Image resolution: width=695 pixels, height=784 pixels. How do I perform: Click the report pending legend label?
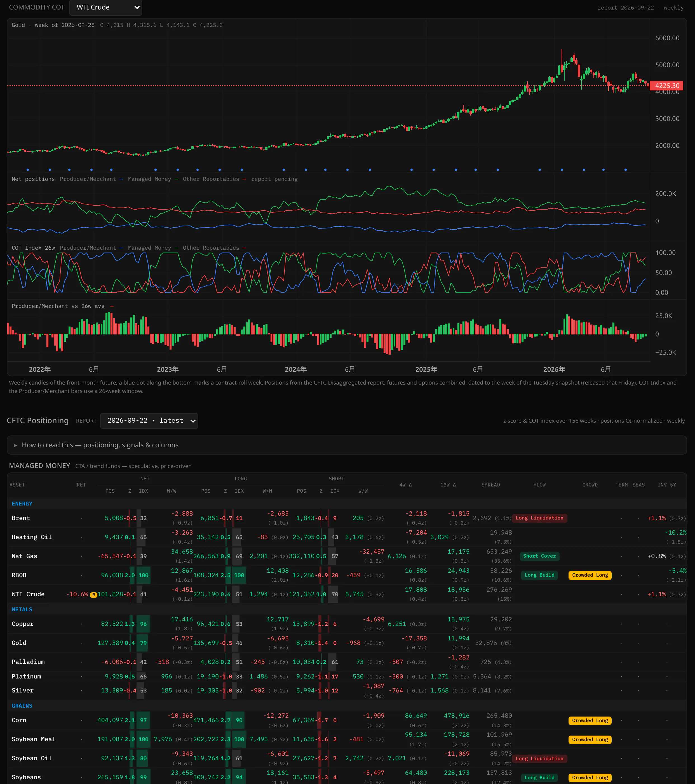tap(274, 179)
